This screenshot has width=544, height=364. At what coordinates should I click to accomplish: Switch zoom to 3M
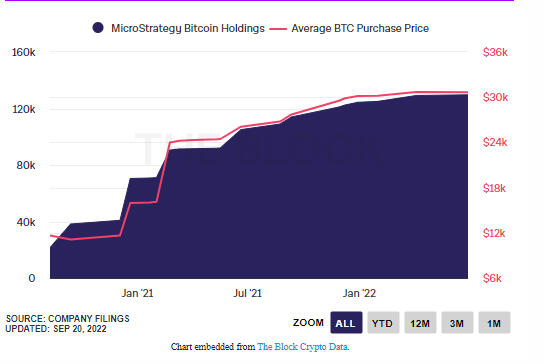click(457, 323)
